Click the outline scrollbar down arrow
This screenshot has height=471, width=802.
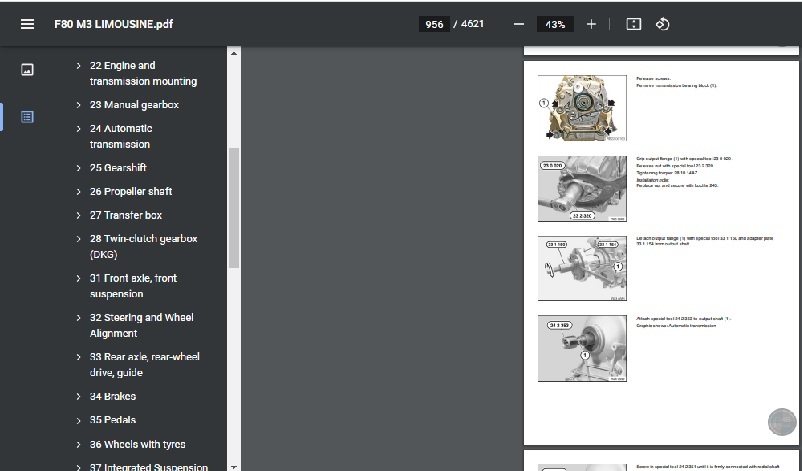[x=234, y=466]
